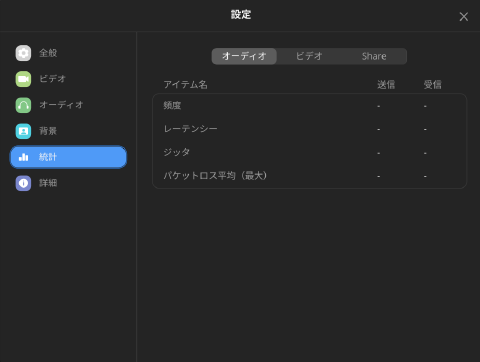Click the アイテム名 column header
This screenshot has height=362, width=480.
click(185, 85)
